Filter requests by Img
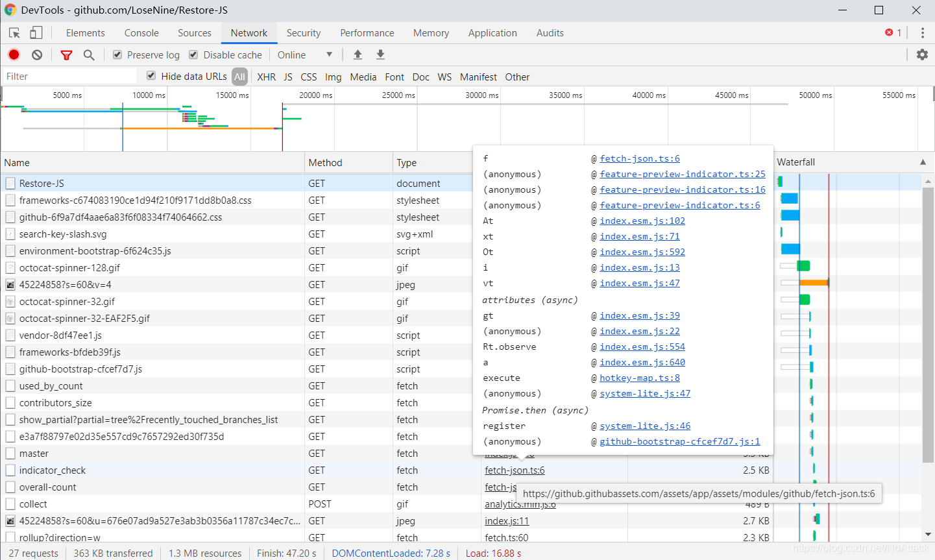Viewport: 935px width, 560px height. (334, 77)
